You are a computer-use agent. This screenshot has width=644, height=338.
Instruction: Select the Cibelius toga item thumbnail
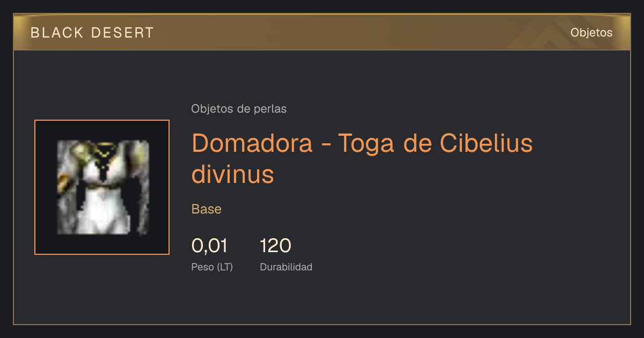[102, 187]
